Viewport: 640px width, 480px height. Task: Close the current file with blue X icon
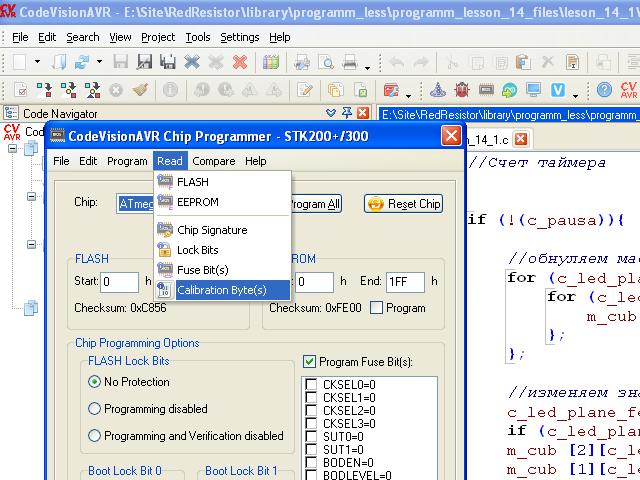(x=191, y=62)
